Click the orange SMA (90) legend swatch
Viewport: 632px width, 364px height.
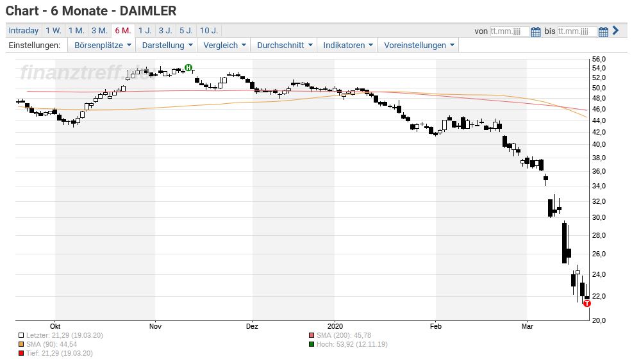[21, 344]
